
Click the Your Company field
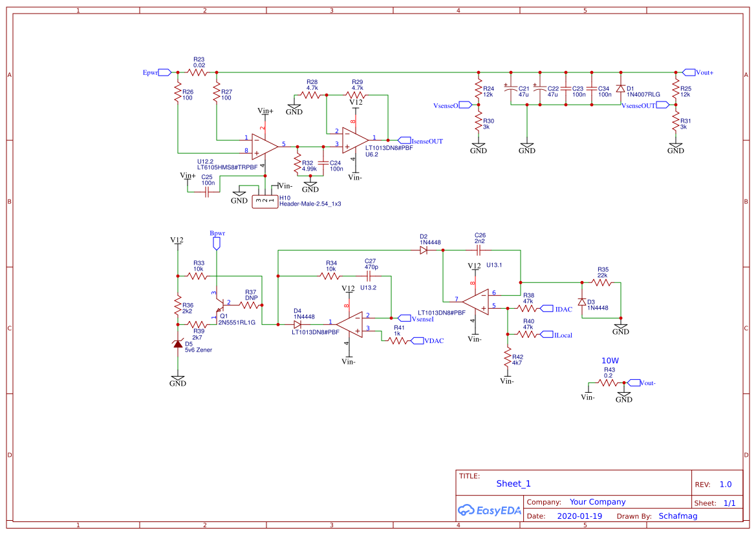[x=598, y=502]
